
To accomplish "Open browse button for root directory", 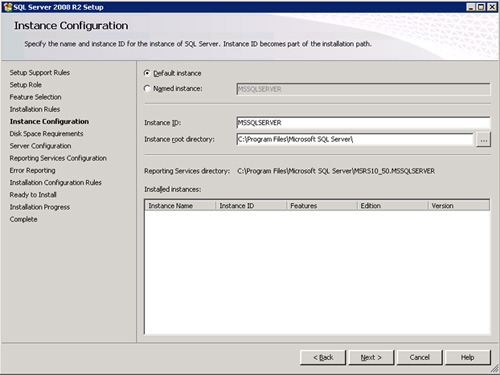I will (x=483, y=140).
